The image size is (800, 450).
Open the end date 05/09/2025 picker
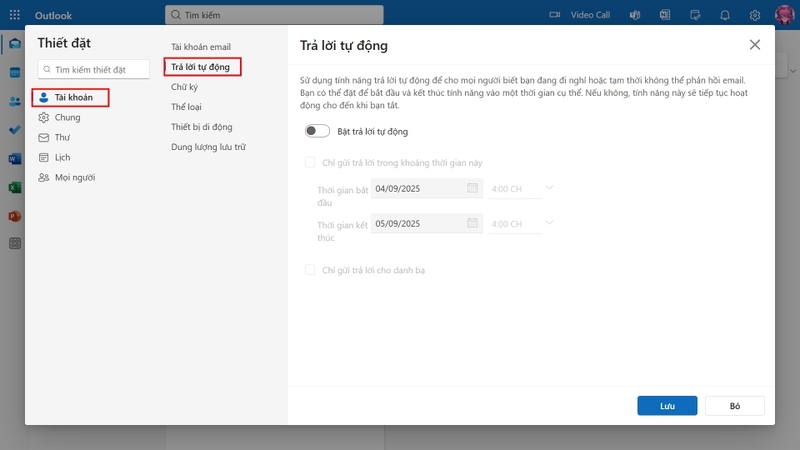427,223
